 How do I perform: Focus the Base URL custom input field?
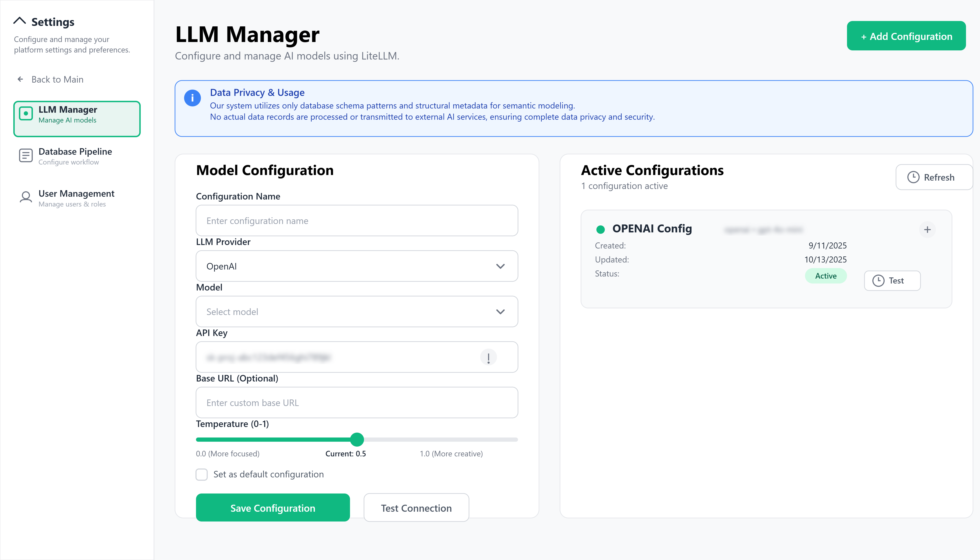coord(357,402)
